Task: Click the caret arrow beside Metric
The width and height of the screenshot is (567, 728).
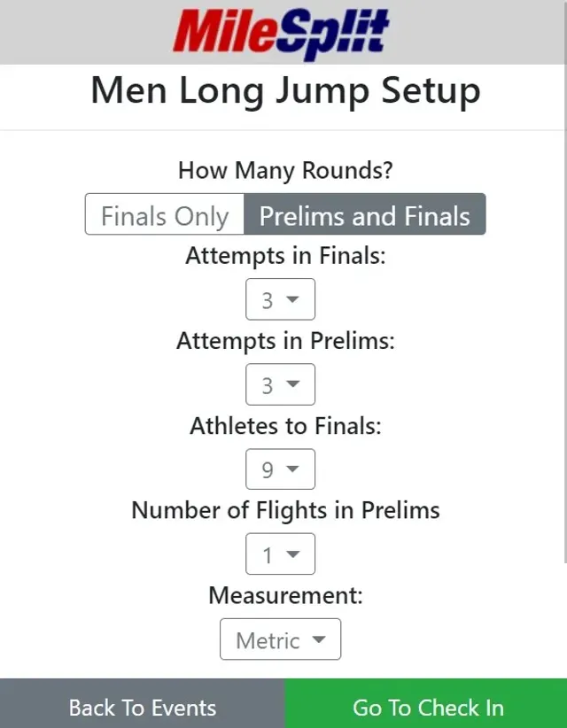Action: click(x=319, y=639)
